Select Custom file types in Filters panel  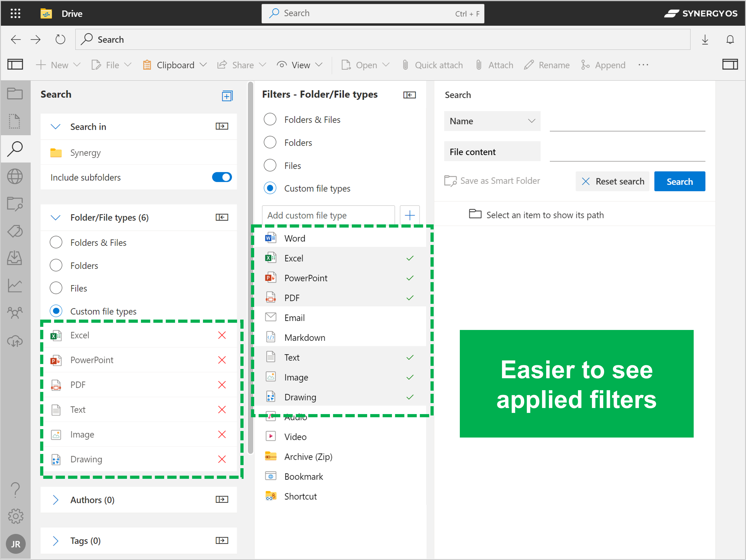tap(270, 188)
